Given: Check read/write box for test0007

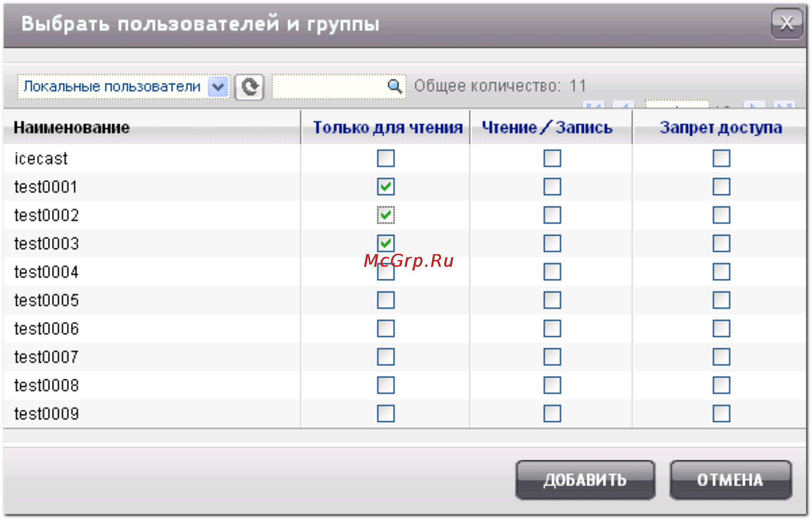Looking at the screenshot, I should 552,357.
